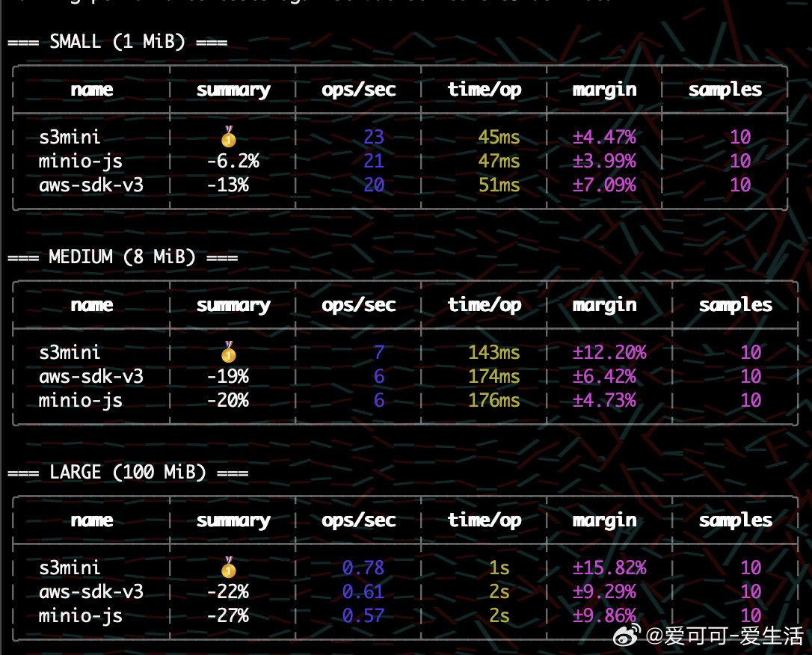This screenshot has height=655, width=812.
Task: Click the gold medal in MEDIUM table
Action: click(x=228, y=352)
